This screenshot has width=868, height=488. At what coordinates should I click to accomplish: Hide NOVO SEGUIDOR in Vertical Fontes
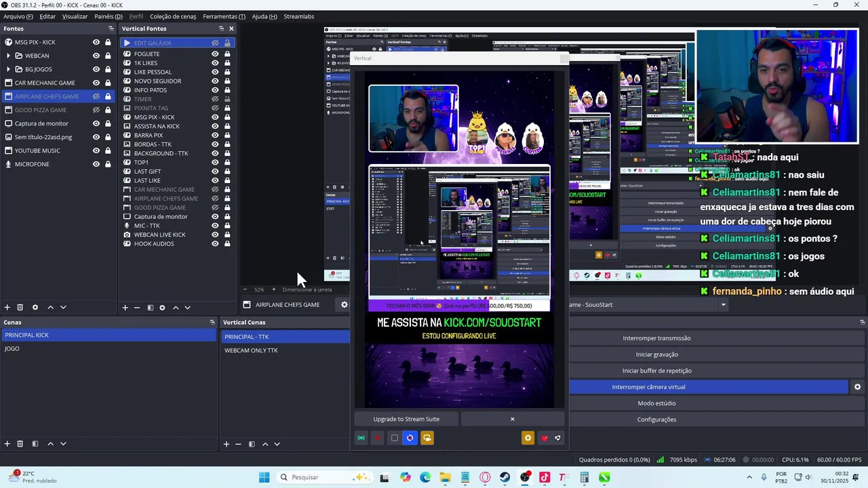point(215,81)
